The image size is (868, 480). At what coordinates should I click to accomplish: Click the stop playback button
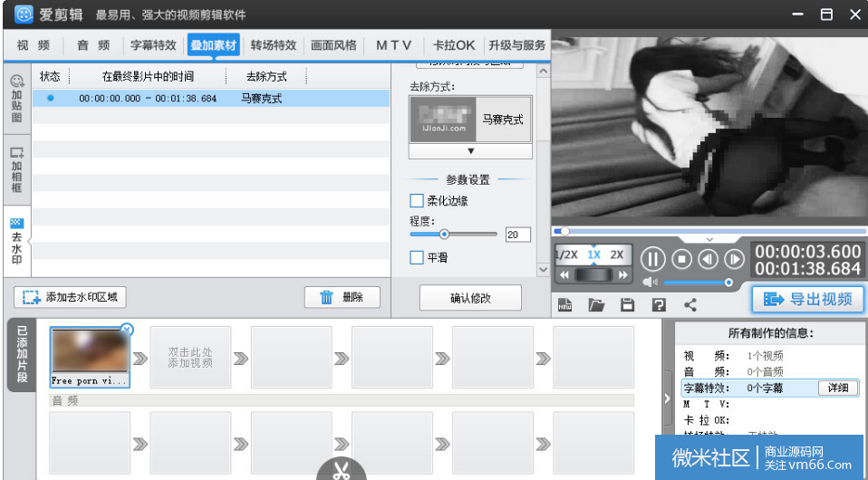point(681,259)
